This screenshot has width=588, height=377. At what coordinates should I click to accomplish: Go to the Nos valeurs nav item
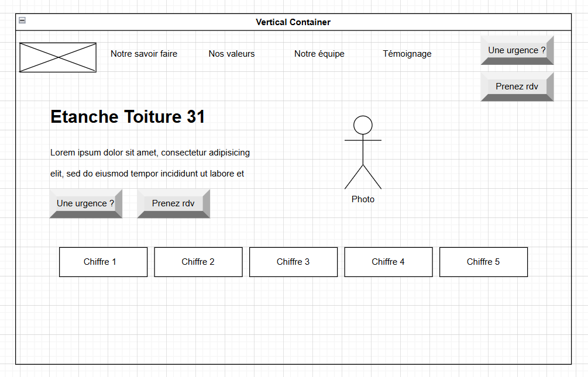(x=232, y=54)
